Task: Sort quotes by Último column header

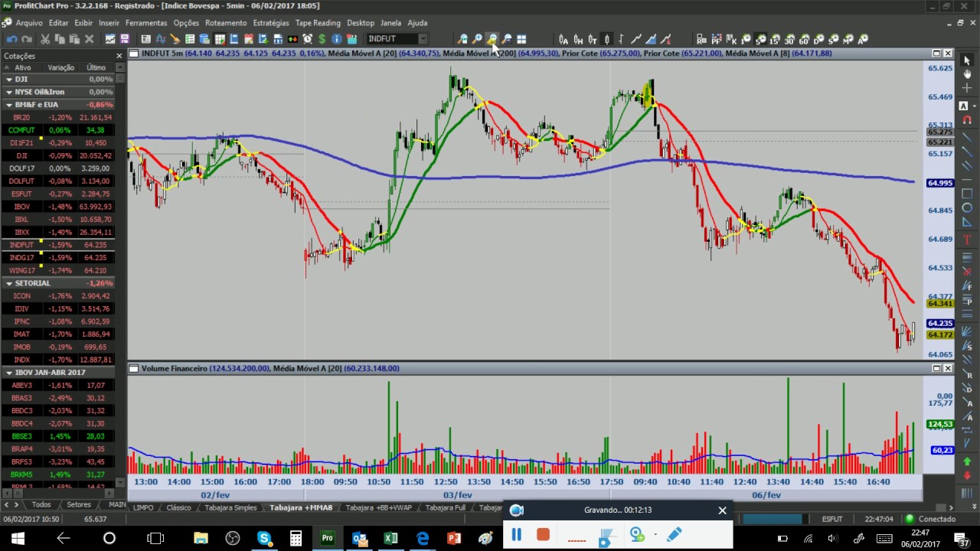Action: (96, 67)
